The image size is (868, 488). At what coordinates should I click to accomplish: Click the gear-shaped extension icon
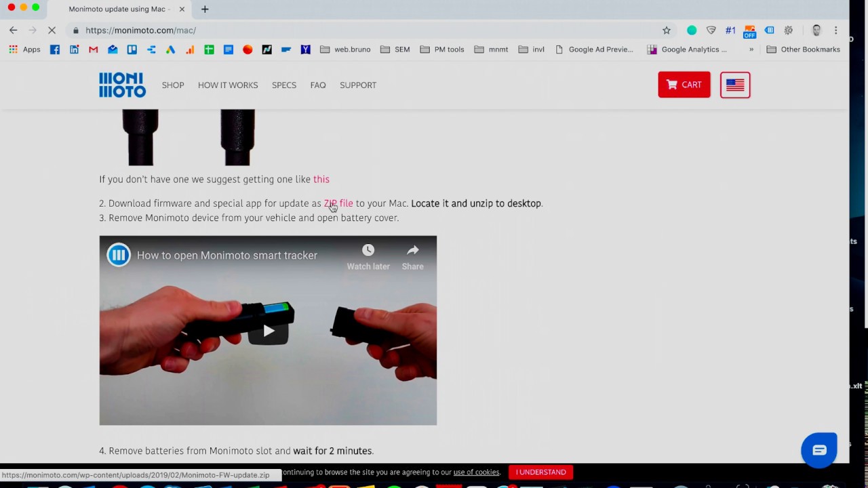pyautogui.click(x=789, y=30)
